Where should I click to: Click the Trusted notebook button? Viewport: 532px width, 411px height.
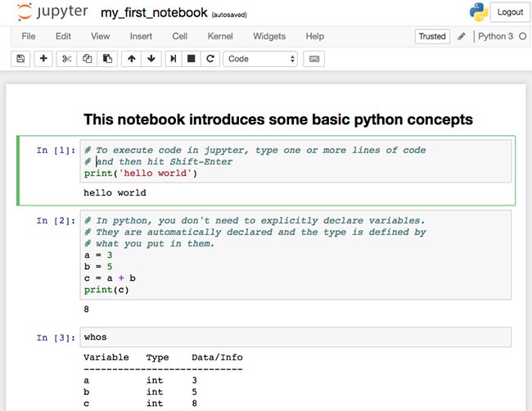pyautogui.click(x=432, y=36)
